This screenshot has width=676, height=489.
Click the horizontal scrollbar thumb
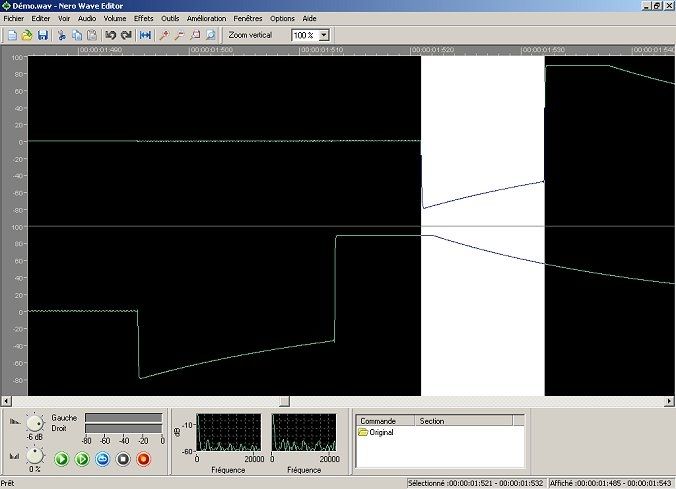[285, 401]
